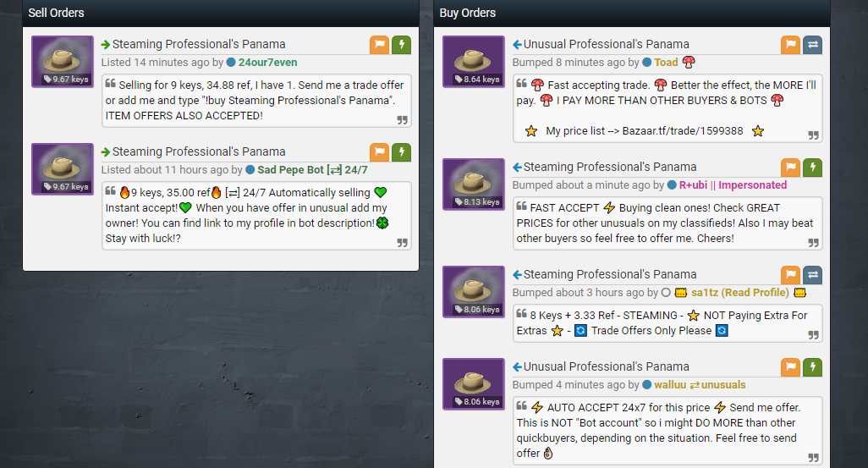Image resolution: width=868 pixels, height=468 pixels.
Task: Select walluu's 8.06 keys hat thumbnail
Action: tap(474, 384)
